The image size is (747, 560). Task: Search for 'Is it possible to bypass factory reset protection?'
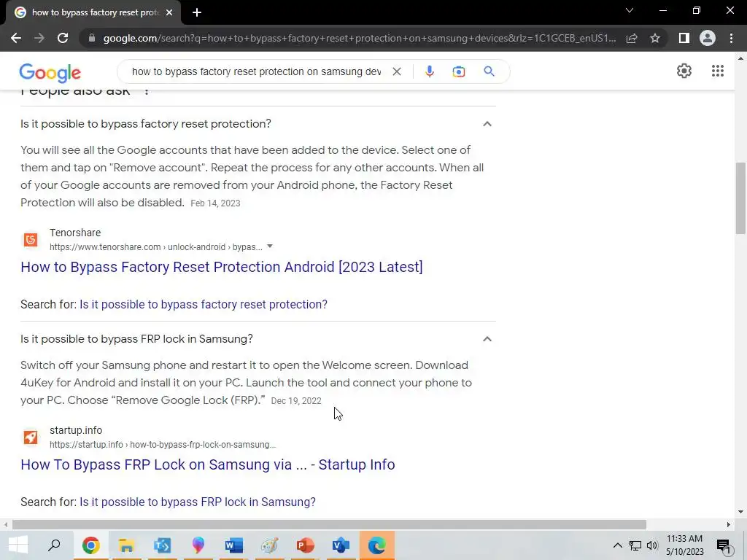[x=204, y=304]
